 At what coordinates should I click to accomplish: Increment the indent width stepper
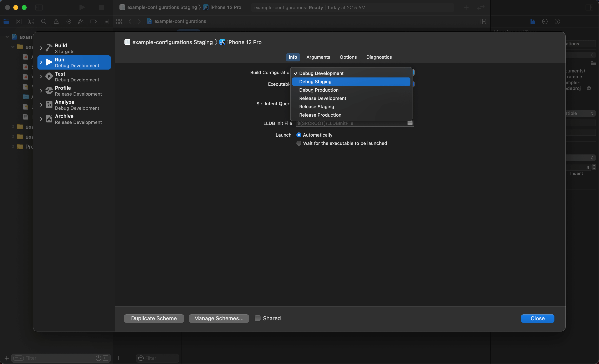coord(594,166)
